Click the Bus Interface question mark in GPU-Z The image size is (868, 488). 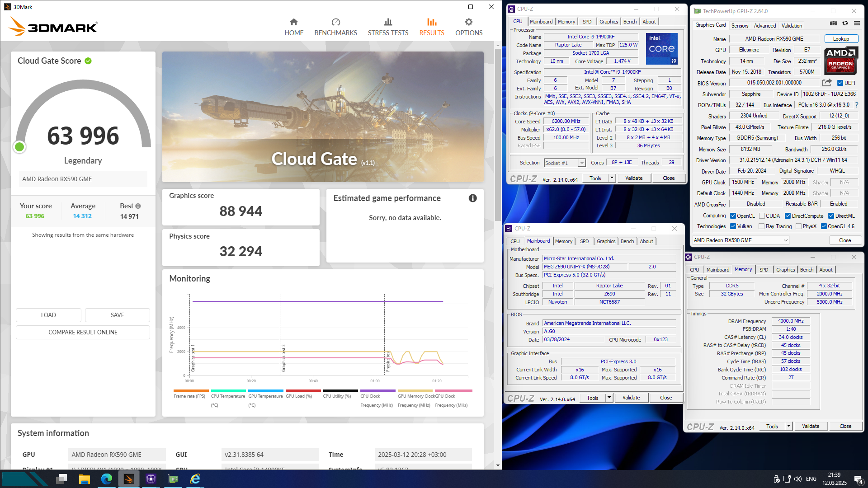tap(857, 105)
